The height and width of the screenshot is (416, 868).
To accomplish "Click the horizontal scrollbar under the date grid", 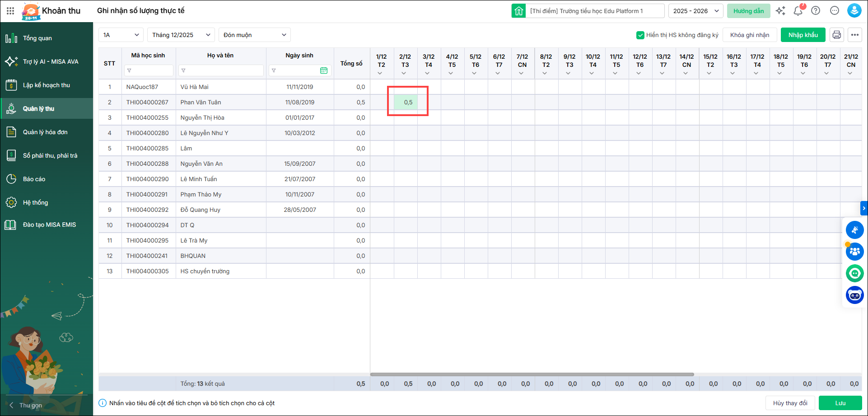I will 532,374.
